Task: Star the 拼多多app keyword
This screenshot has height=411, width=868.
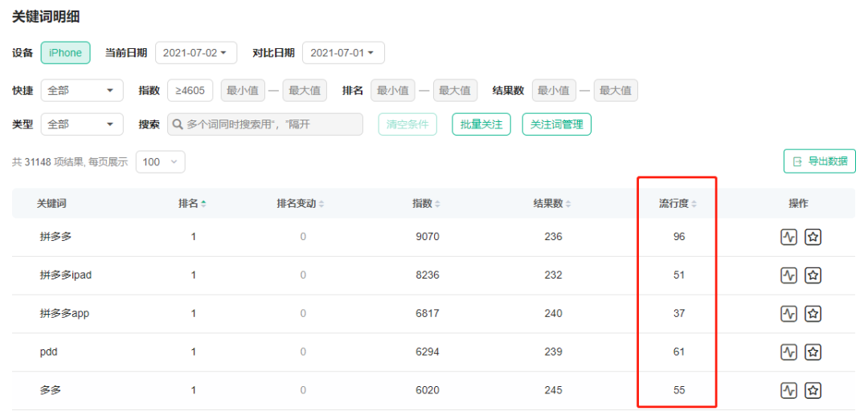Action: tap(813, 314)
